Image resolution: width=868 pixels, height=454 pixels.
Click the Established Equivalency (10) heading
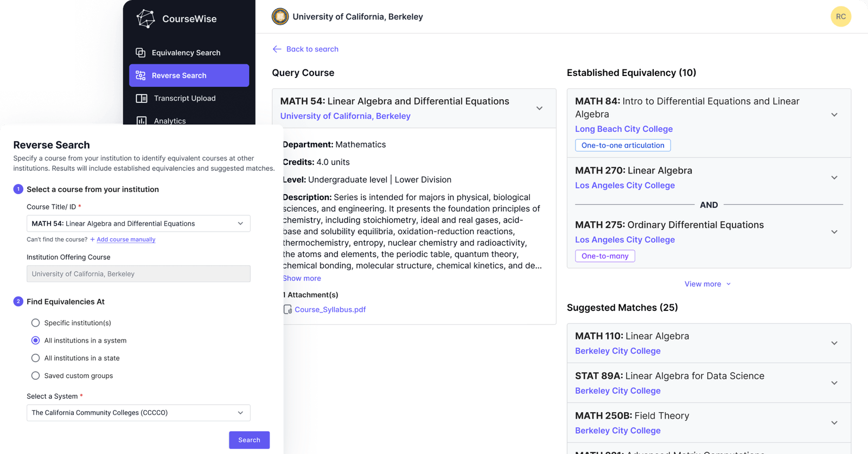click(631, 73)
